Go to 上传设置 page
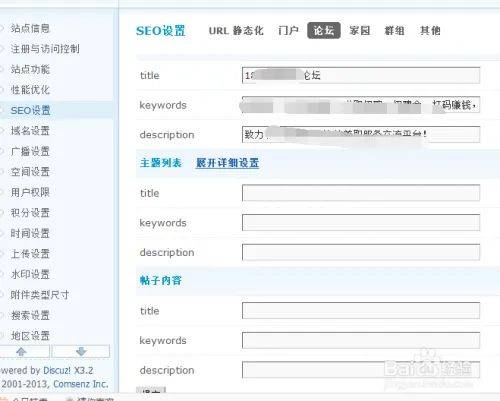The width and height of the screenshot is (500, 401). click(30, 254)
